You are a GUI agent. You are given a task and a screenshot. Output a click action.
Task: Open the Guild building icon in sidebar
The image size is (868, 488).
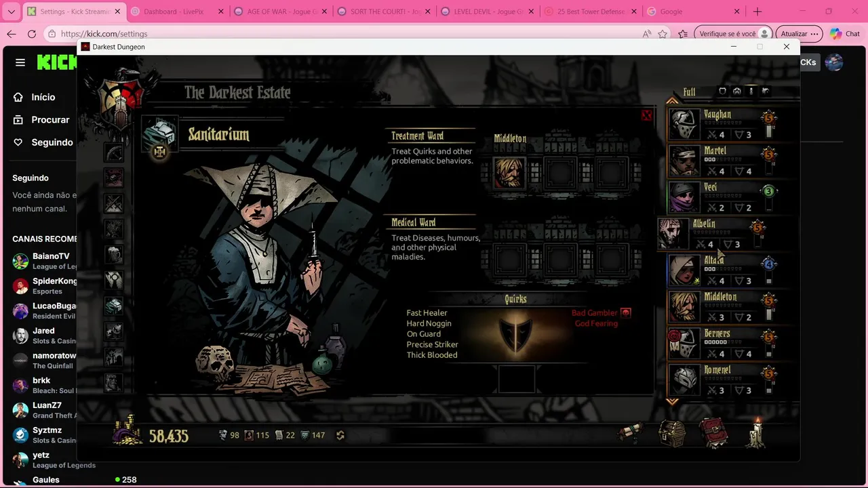[x=113, y=178]
